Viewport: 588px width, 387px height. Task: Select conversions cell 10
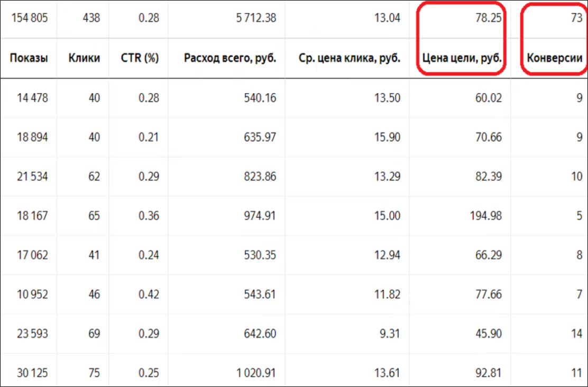pyautogui.click(x=576, y=176)
